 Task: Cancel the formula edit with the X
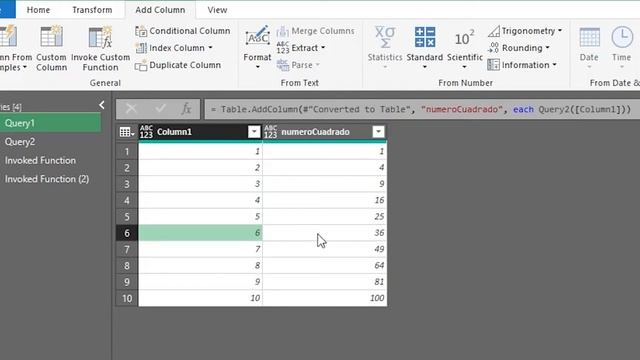pyautogui.click(x=131, y=109)
